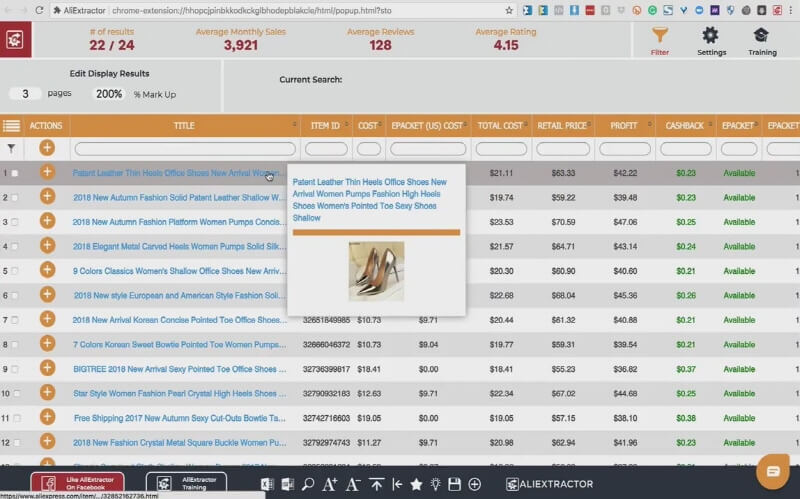Sort by the TOTAL COST column header
The image size is (800, 499).
[501, 126]
